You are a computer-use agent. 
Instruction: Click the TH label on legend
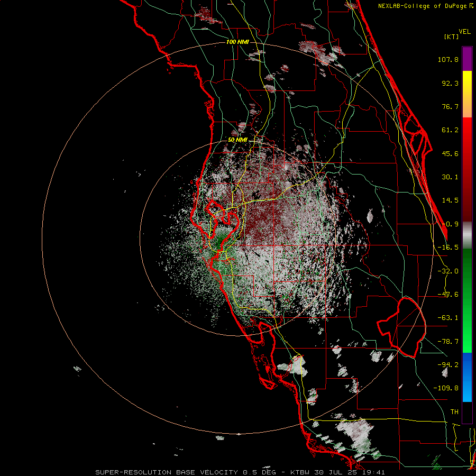[x=454, y=412]
